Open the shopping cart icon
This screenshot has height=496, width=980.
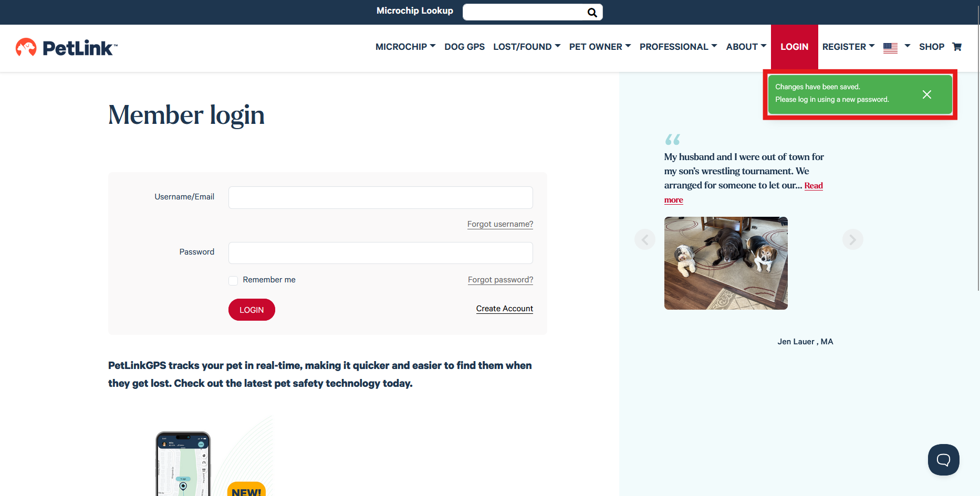coord(957,47)
